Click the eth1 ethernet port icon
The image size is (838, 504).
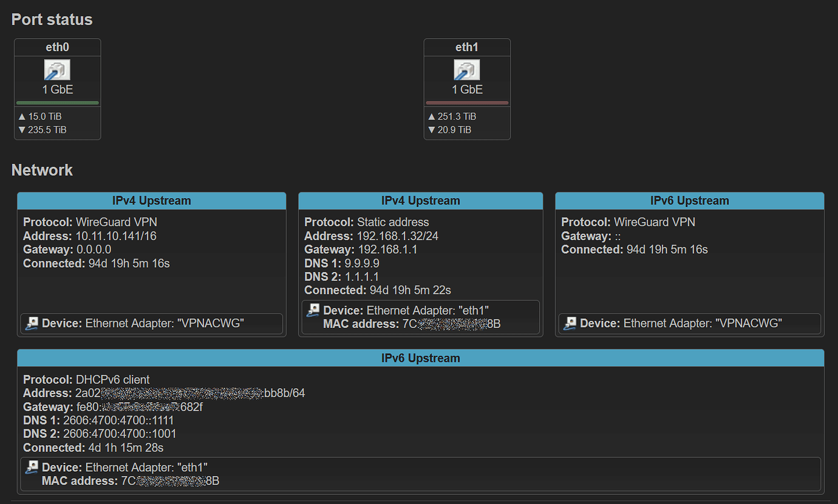pos(467,69)
